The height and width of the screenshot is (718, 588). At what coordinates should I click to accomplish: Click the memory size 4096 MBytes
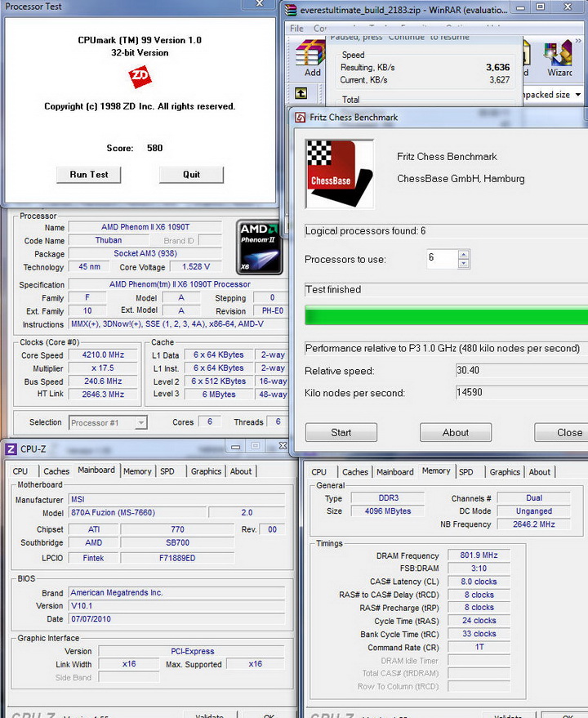point(388,511)
